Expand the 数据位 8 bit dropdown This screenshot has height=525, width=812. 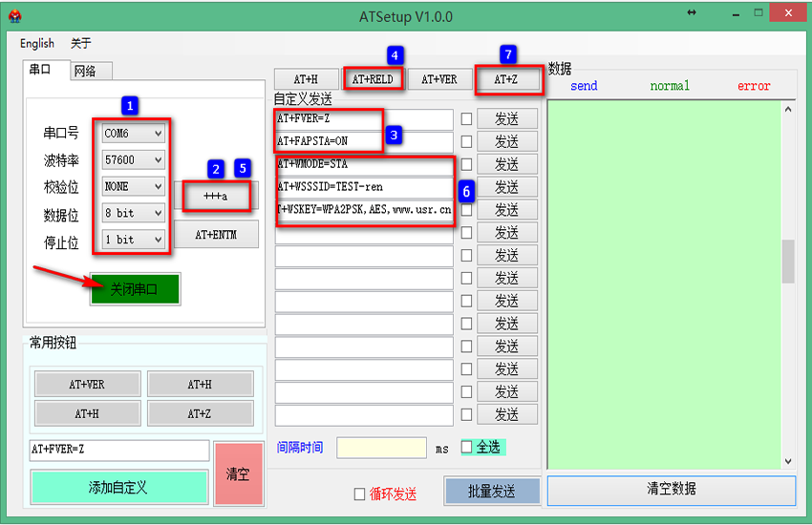coord(133,213)
